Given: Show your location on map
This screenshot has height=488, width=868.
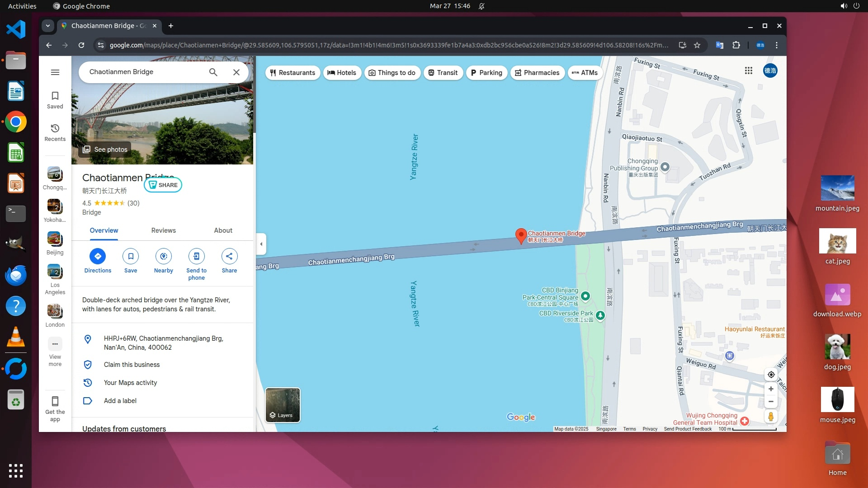Looking at the screenshot, I should pos(771,375).
